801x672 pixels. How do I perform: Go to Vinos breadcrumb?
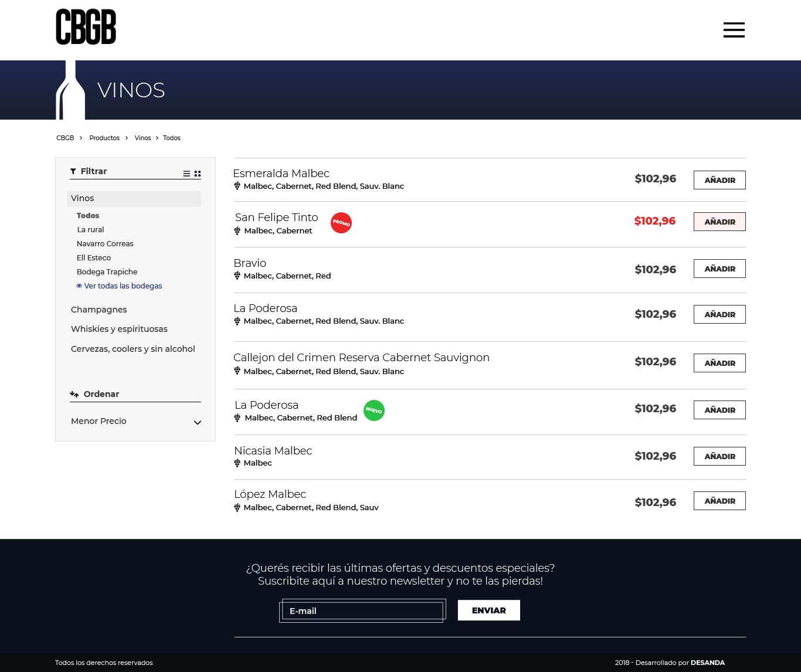click(143, 138)
